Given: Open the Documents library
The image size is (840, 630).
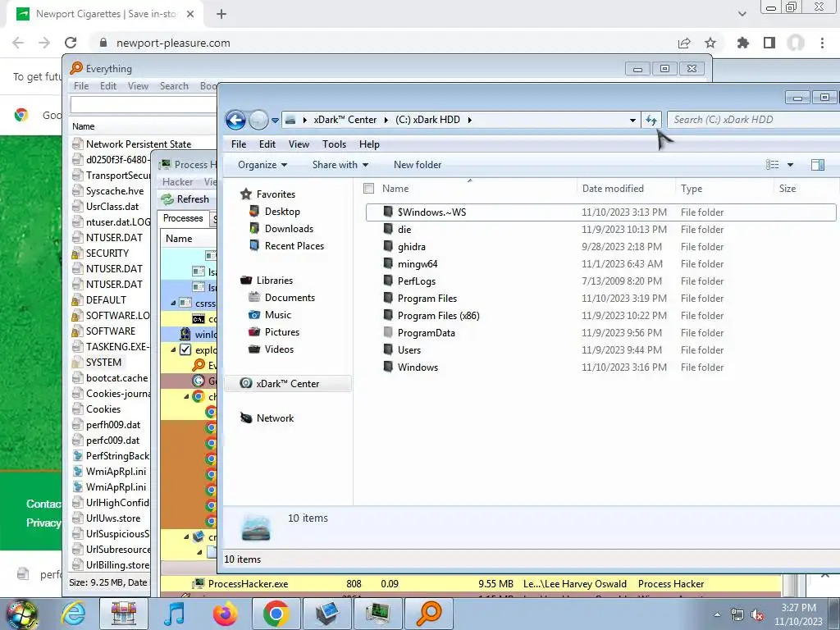Looking at the screenshot, I should (290, 297).
